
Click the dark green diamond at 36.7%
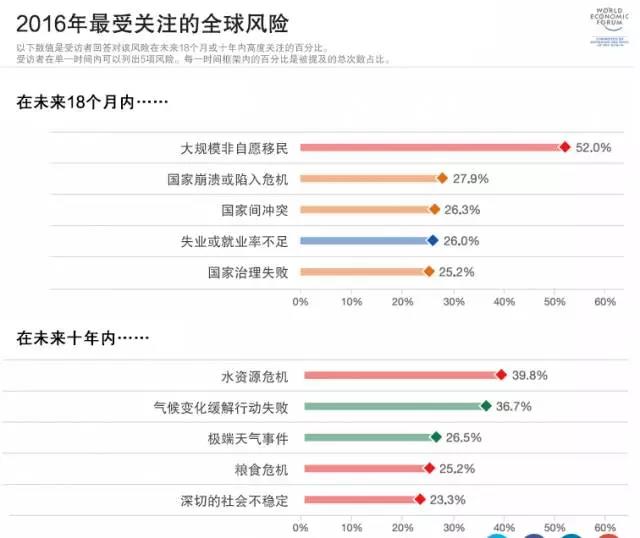[x=486, y=406]
